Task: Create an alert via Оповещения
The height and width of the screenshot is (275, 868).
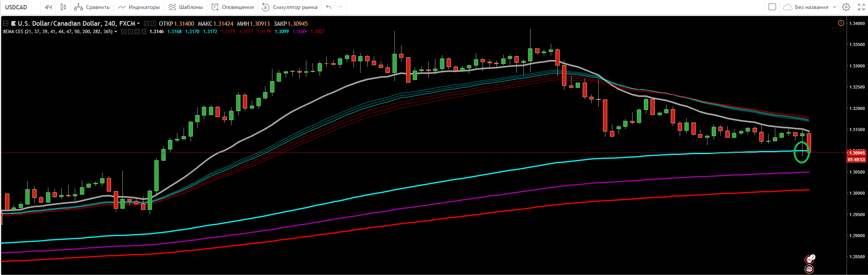Action: [x=233, y=7]
